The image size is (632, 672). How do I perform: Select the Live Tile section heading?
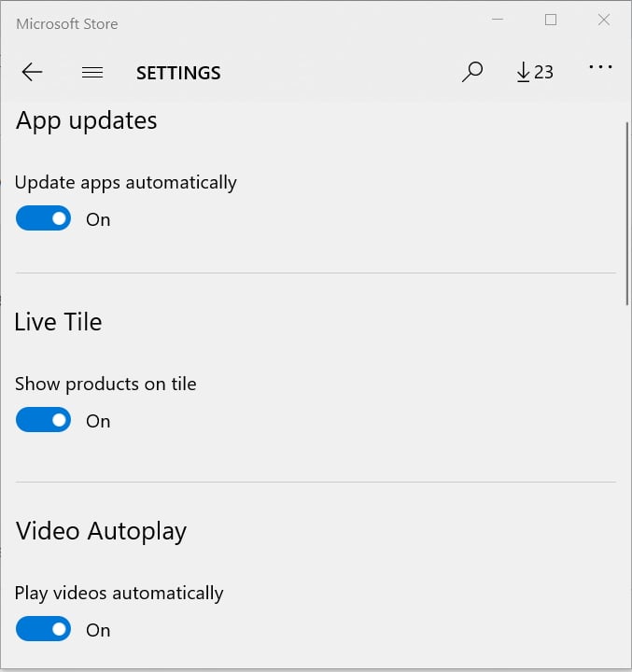coord(58,322)
